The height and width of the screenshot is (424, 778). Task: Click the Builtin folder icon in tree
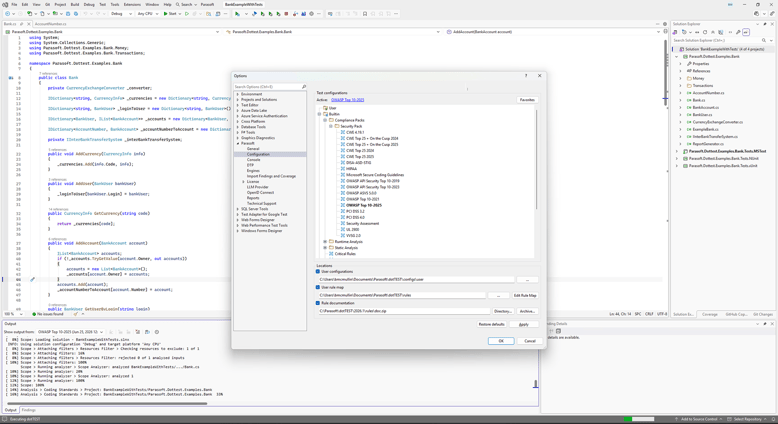click(325, 114)
